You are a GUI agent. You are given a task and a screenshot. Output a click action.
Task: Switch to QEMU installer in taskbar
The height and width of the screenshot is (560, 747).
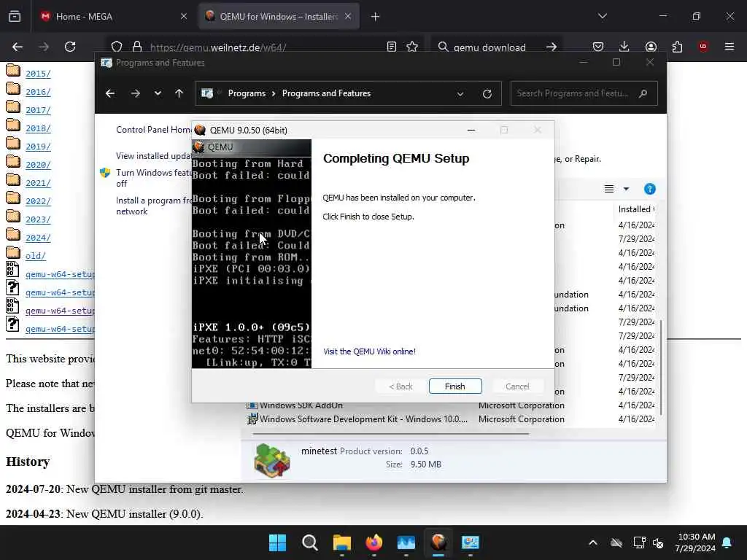(438, 542)
